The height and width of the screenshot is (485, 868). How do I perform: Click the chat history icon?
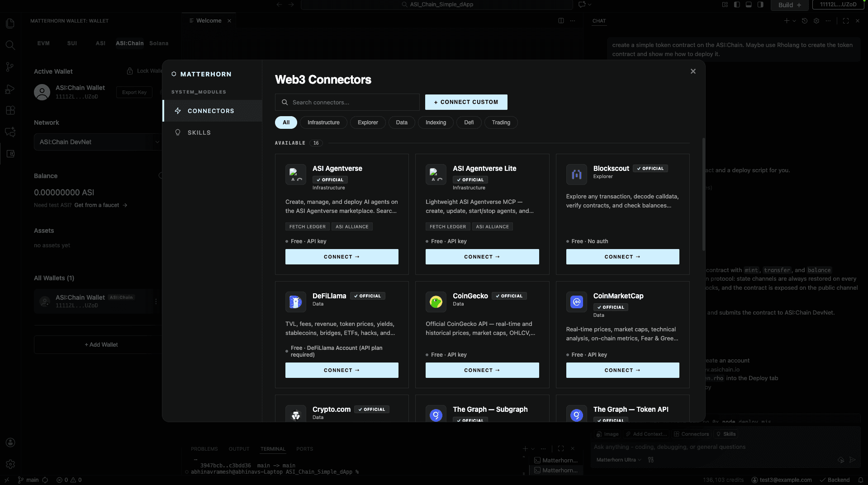coord(805,21)
